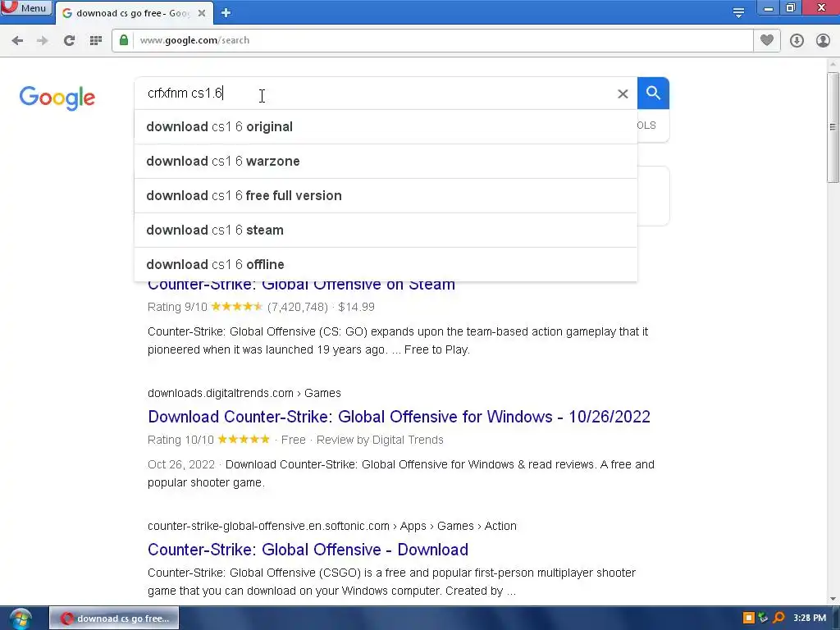840x630 pixels.
Task: Open the Speed Dial grid icon
Action: pos(96,40)
